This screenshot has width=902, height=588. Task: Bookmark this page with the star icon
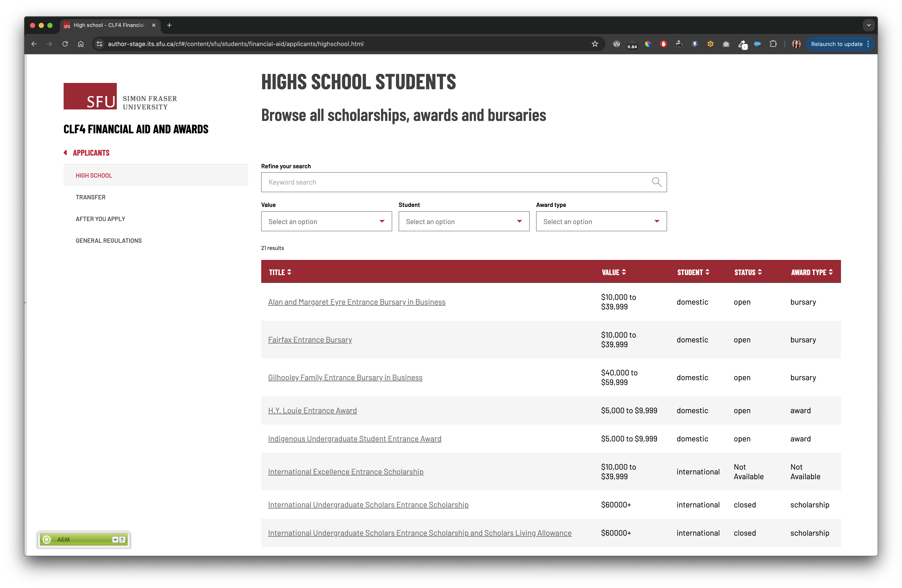pyautogui.click(x=595, y=44)
